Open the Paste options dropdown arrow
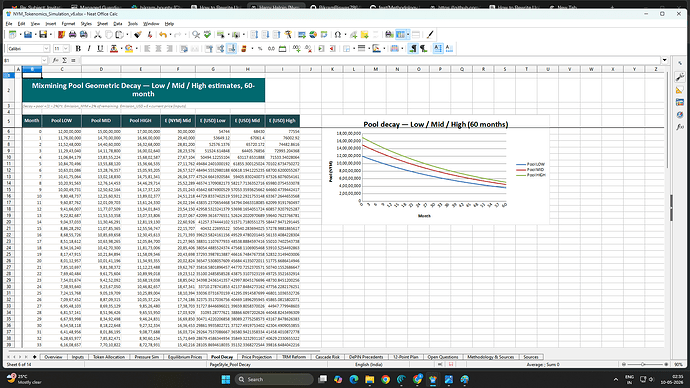690x388 pixels. pyautogui.click(x=127, y=34)
